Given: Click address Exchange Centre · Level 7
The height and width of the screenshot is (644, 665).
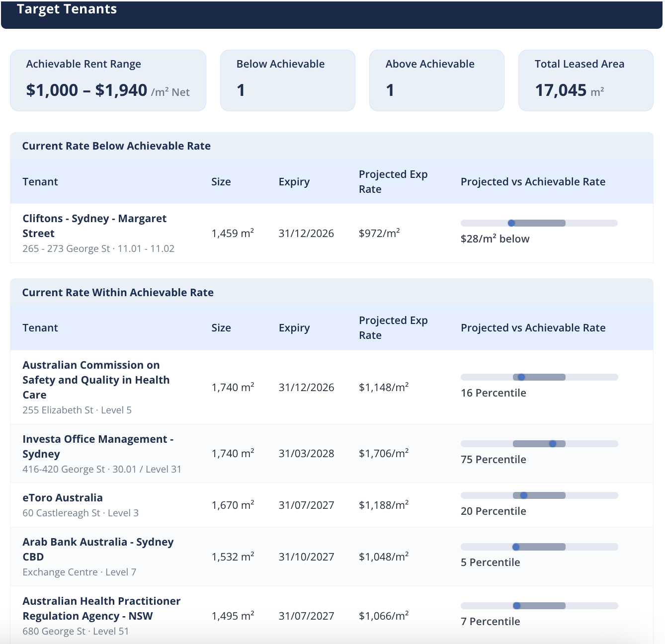Looking at the screenshot, I should (x=80, y=572).
